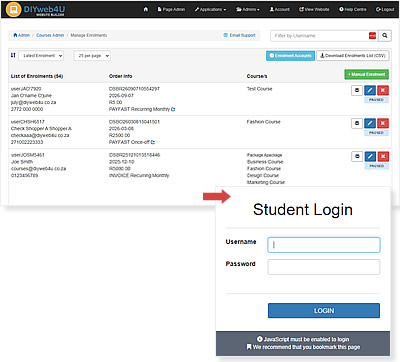Open the 25 per page dropdown
Screen dimensions: 400x362
(92, 56)
